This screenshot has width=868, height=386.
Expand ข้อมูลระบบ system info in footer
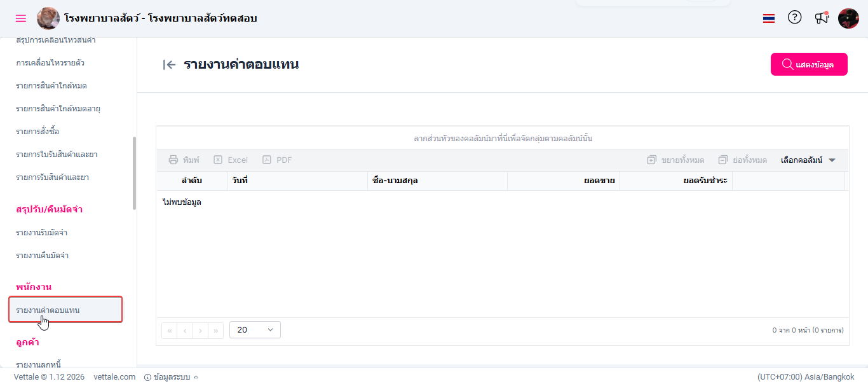coord(171,377)
